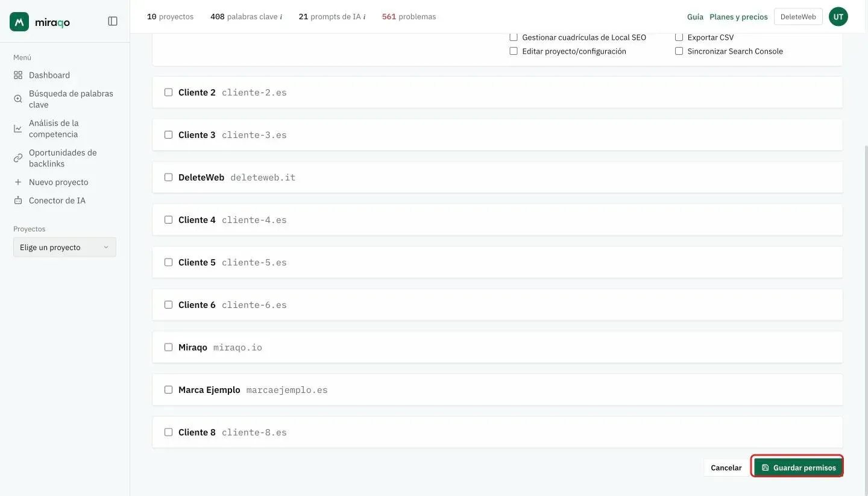Image resolution: width=868 pixels, height=496 pixels.
Task: Click the save icon in Guardar permisos
Action: (765, 468)
